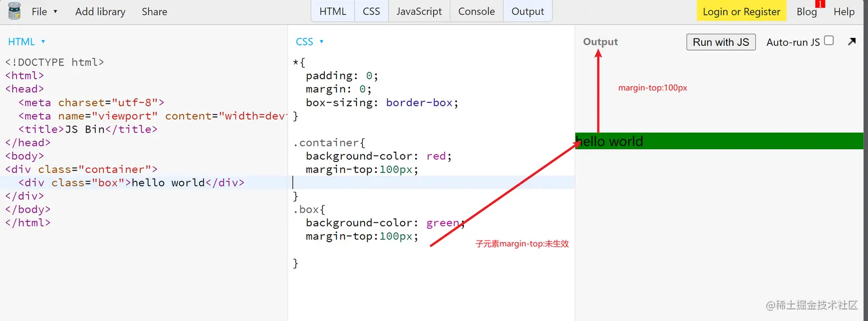Viewport: 868px width, 321px height.
Task: Toggle the Console panel tab
Action: click(476, 11)
